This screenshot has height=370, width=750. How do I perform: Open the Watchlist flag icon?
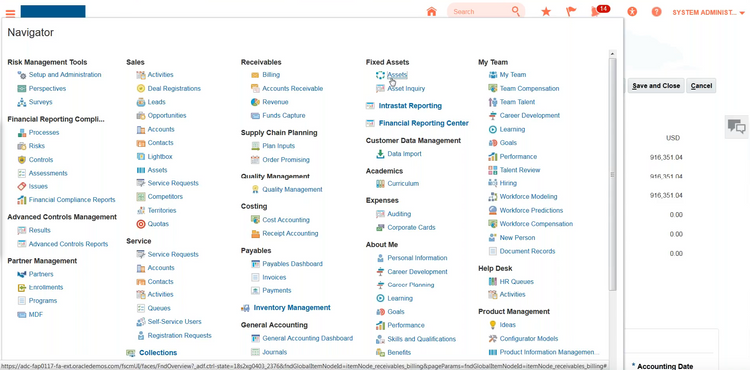[571, 11]
